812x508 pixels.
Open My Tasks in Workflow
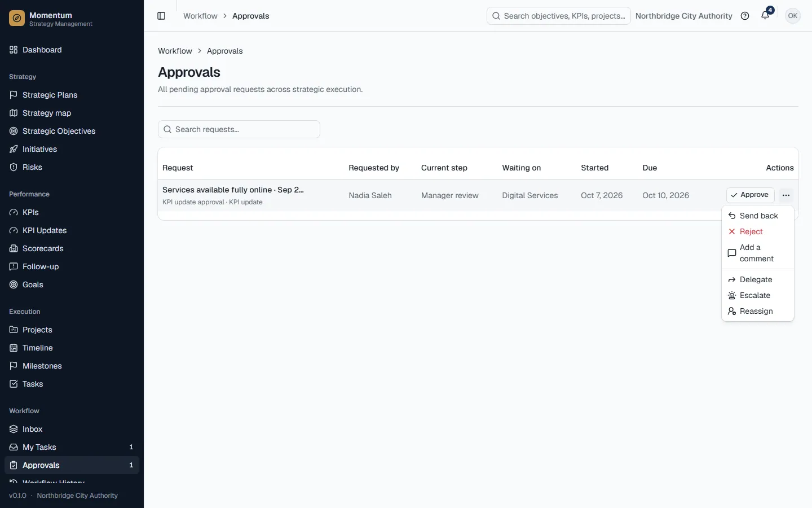(72, 447)
